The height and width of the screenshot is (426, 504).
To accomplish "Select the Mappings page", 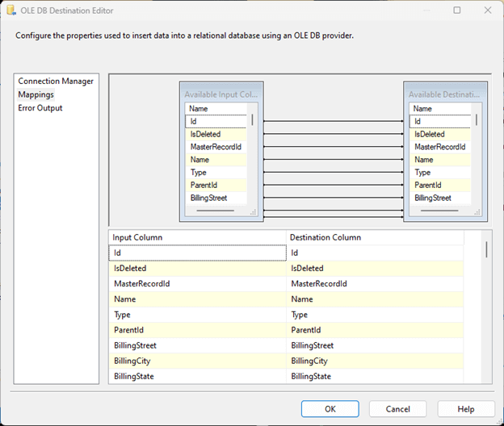I will click(x=36, y=94).
